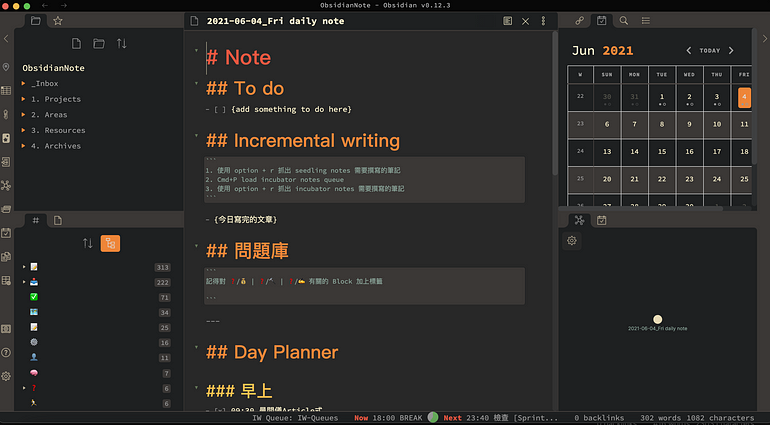
Task: Go to next month in calendar
Action: tap(731, 51)
